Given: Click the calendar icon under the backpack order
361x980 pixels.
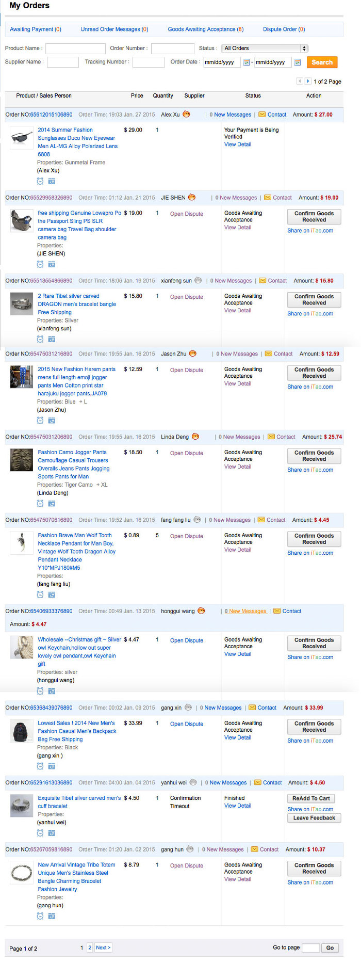Looking at the screenshot, I should (x=52, y=766).
